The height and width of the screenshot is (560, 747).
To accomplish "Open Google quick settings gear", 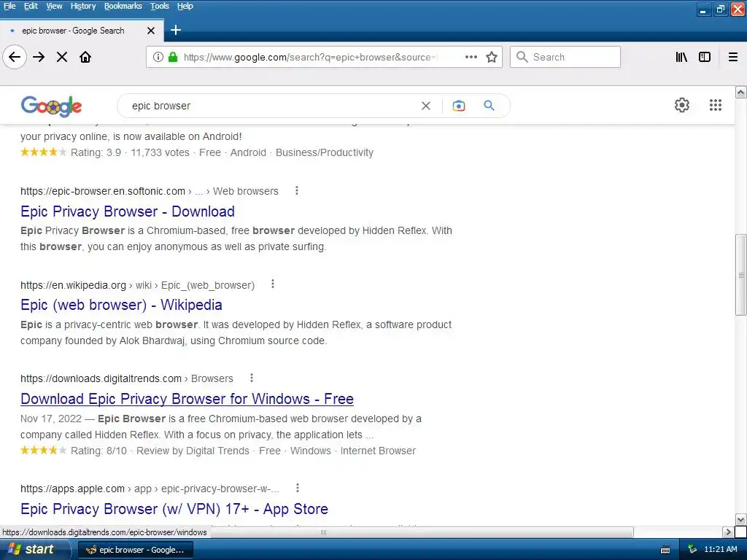I will click(682, 105).
